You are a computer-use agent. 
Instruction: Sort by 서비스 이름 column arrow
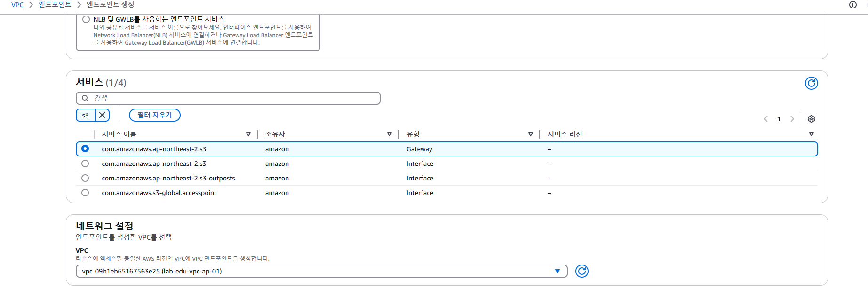(x=248, y=134)
